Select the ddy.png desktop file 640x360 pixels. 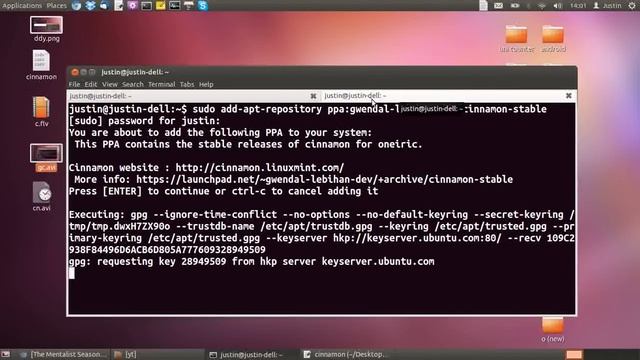pyautogui.click(x=46, y=29)
